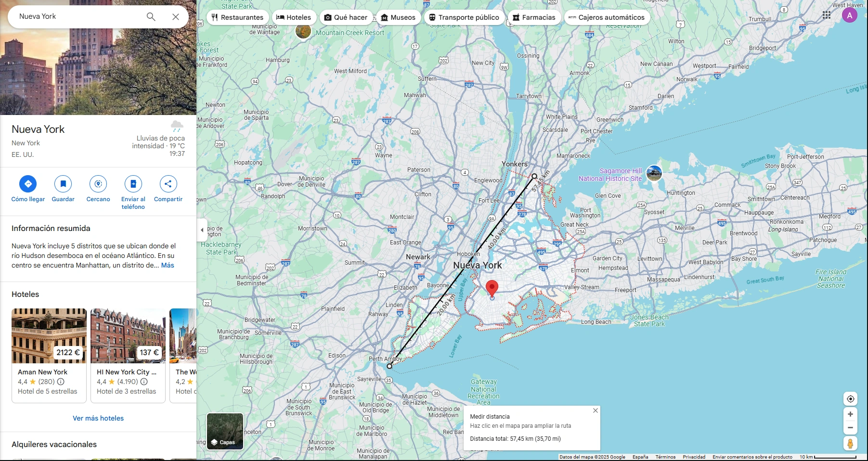868x461 pixels.
Task: Expand summary with Más link
Action: click(168, 265)
